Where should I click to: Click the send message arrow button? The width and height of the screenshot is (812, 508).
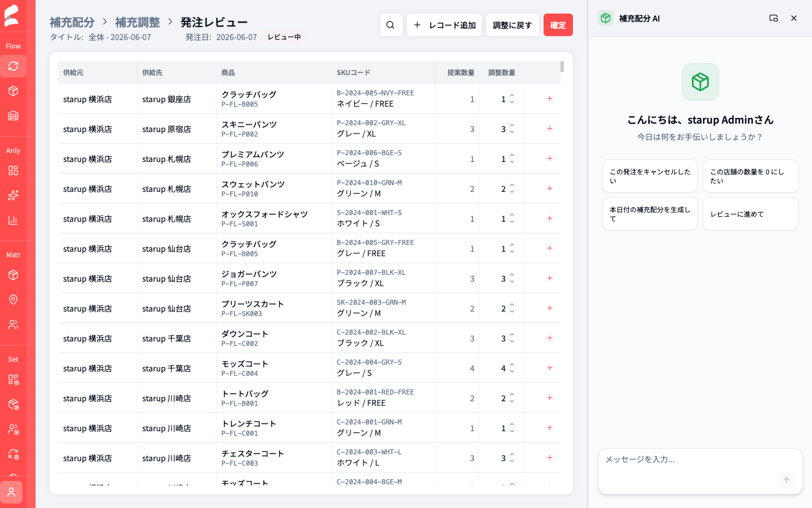pos(786,480)
